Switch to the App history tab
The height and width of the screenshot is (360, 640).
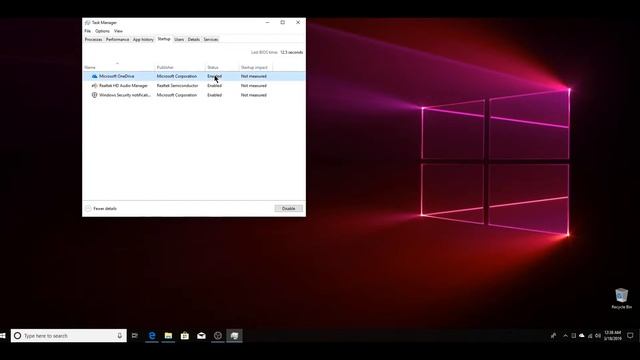(x=143, y=40)
